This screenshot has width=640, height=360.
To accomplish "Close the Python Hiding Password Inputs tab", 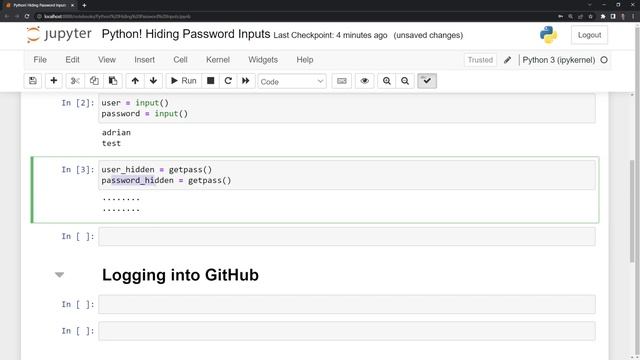I will [72, 5].
